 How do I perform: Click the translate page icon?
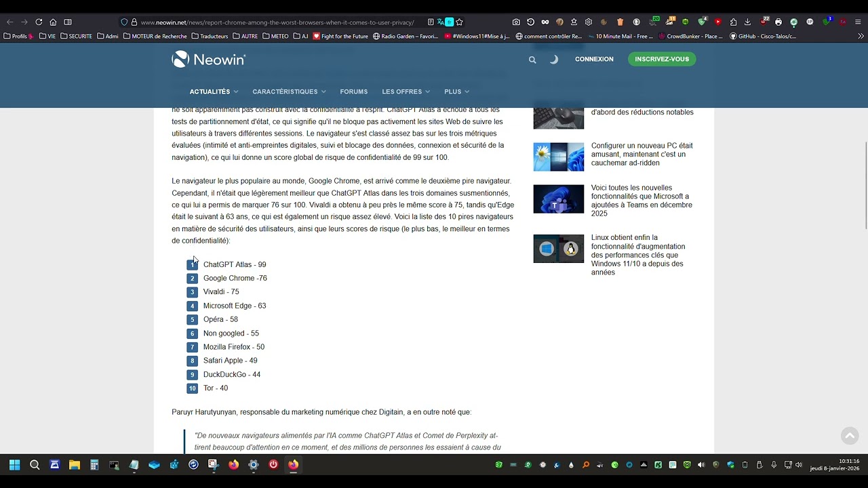coord(440,22)
